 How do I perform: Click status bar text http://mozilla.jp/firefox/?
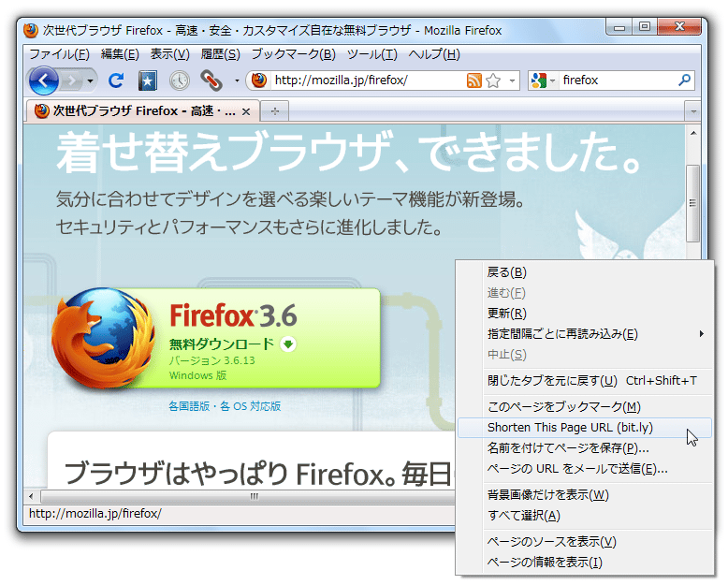pos(95,514)
